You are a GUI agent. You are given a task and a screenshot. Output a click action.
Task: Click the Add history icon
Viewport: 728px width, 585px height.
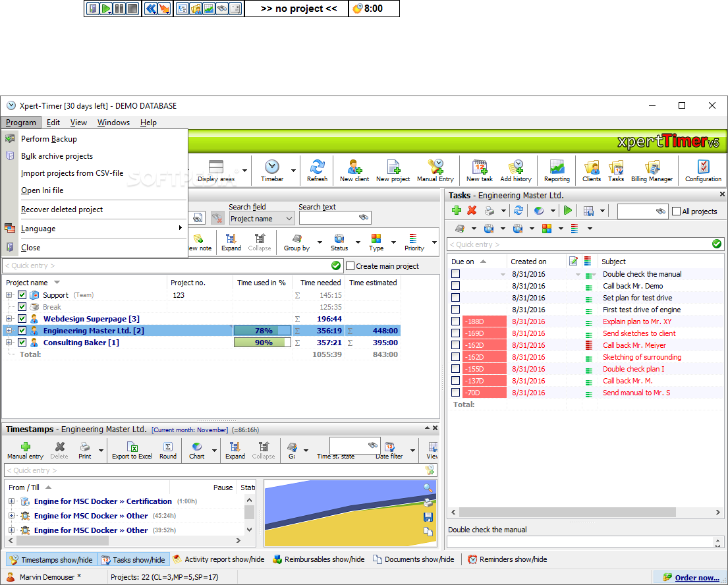516,171
